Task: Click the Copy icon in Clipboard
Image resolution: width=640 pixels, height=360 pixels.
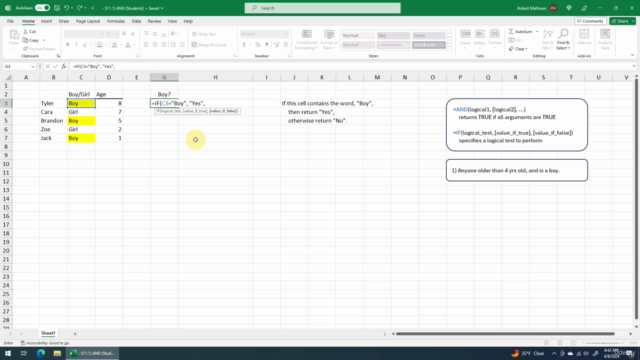Action: coord(25,40)
